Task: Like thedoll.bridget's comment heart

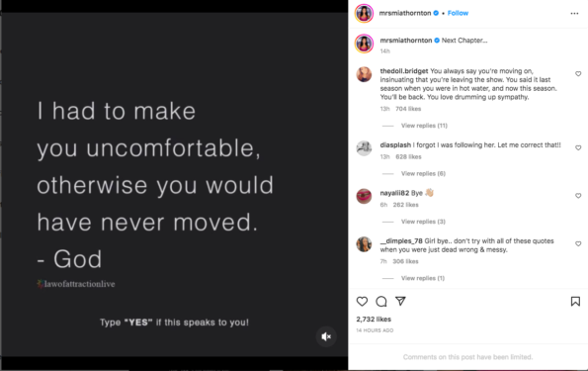Action: coord(578,74)
